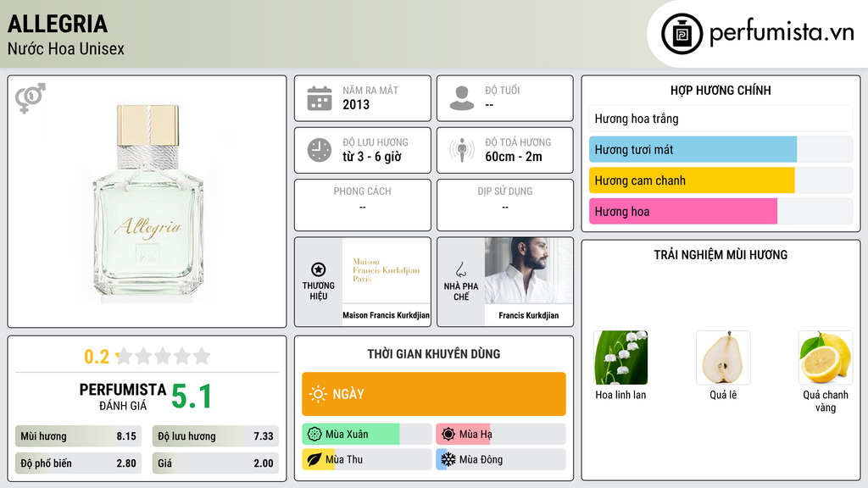Click the sillage icon for Độ toả hương
The height and width of the screenshot is (488, 868).
pyautogui.click(x=462, y=150)
